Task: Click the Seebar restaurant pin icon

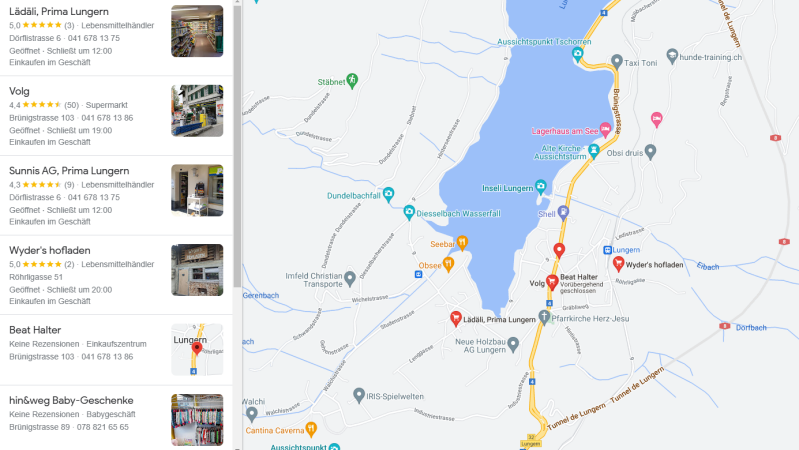Action: (x=462, y=243)
